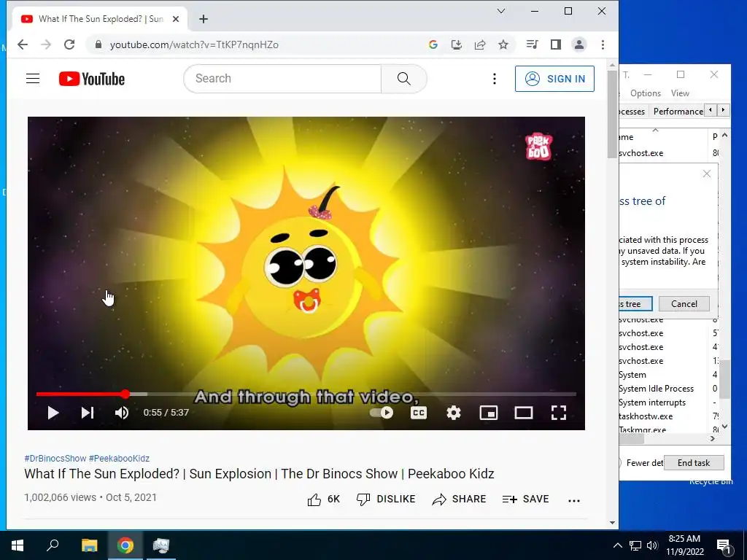The image size is (747, 560).
Task: Click inside the YouTube Search field
Action: [x=282, y=79]
